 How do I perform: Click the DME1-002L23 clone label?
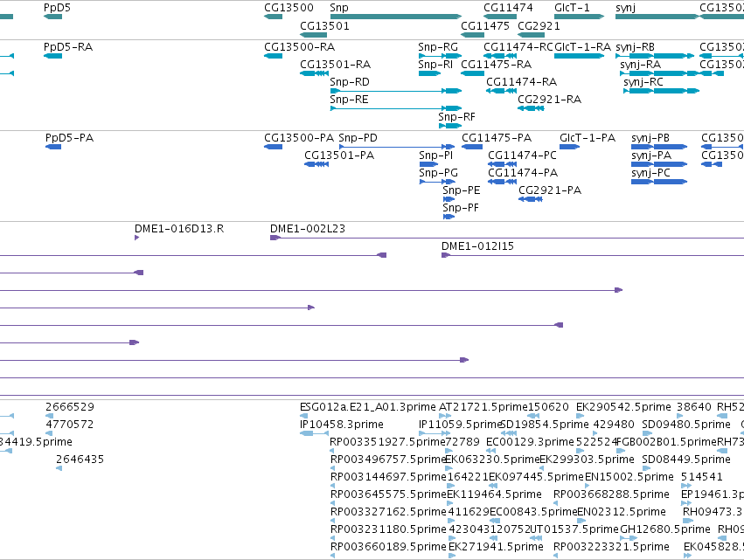308,229
